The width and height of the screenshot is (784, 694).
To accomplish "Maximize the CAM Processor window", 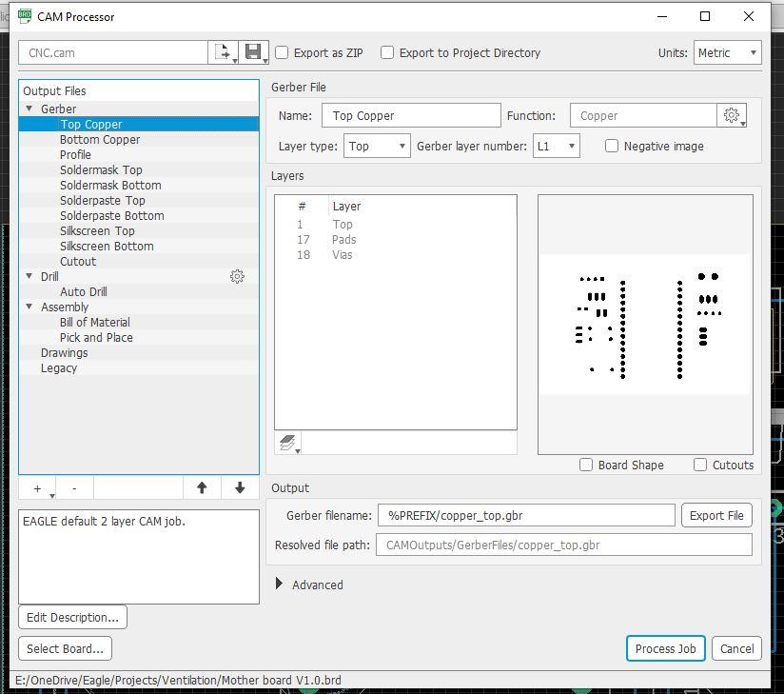I will click(705, 16).
